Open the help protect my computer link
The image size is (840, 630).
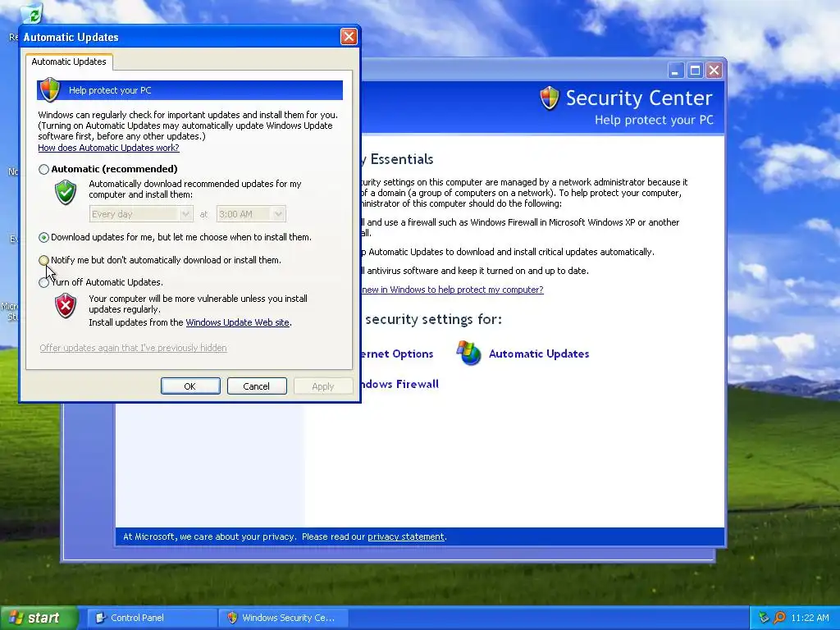click(x=453, y=290)
